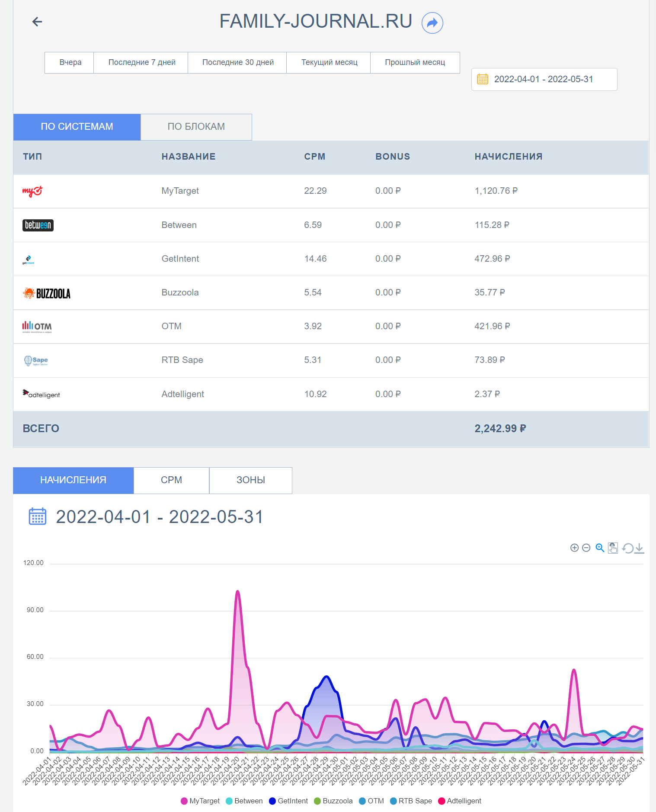The width and height of the screenshot is (656, 812).
Task: Choose the Последние 30 дней period
Action: (238, 62)
